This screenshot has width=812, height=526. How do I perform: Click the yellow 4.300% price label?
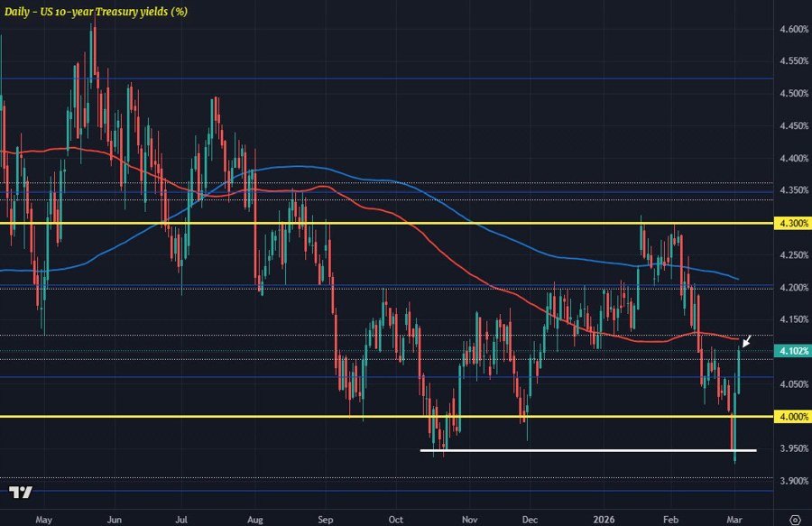(790, 223)
